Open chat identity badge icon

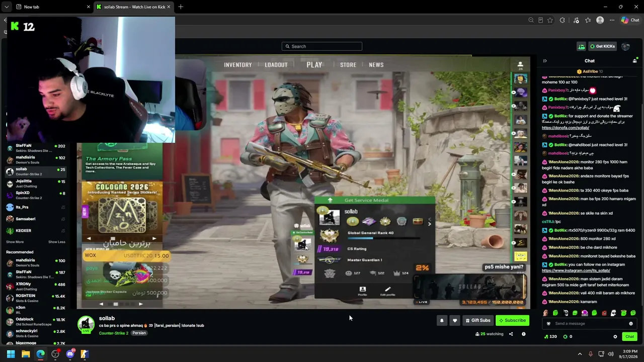(548, 324)
